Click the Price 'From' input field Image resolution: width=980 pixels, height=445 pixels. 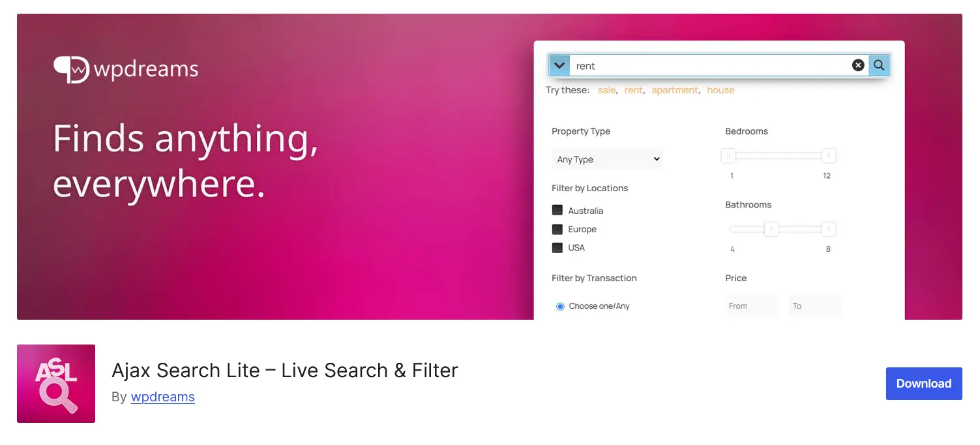(751, 305)
